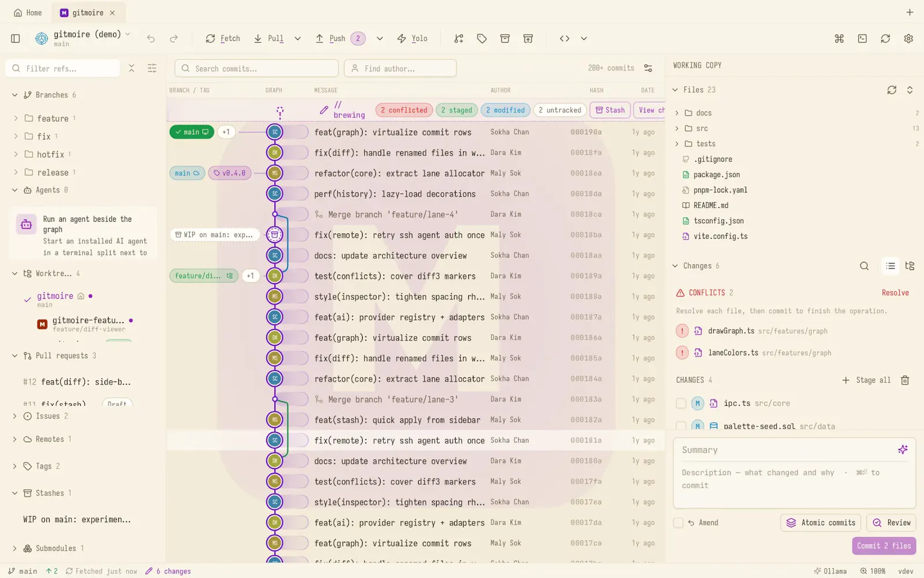
Task: Check the ipc.ts file checkbox
Action: tap(681, 403)
